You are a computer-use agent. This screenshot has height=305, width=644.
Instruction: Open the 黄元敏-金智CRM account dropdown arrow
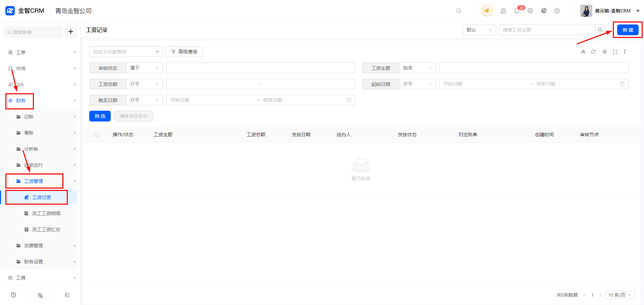[638, 11]
